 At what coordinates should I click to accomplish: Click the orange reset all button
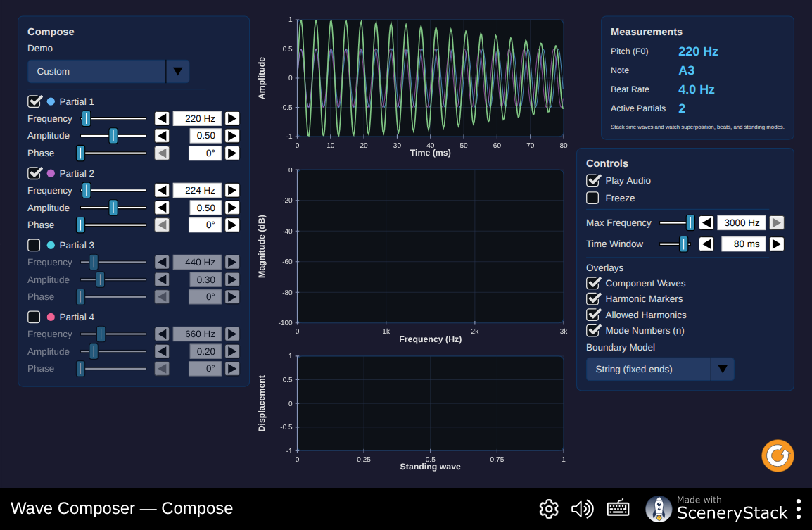[778, 456]
